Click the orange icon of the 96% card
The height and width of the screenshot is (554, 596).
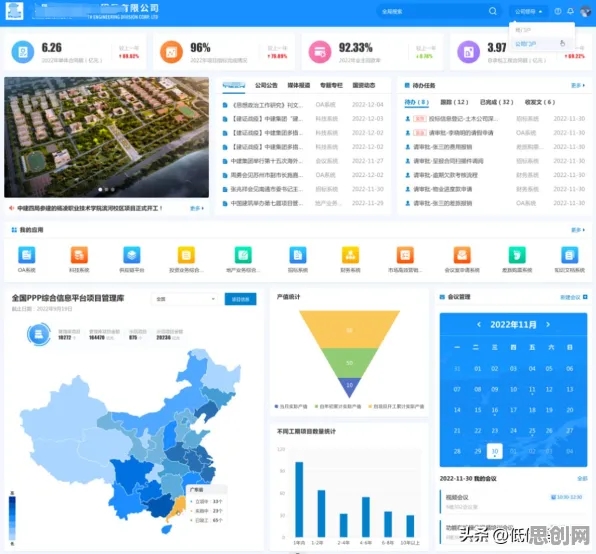click(x=171, y=52)
